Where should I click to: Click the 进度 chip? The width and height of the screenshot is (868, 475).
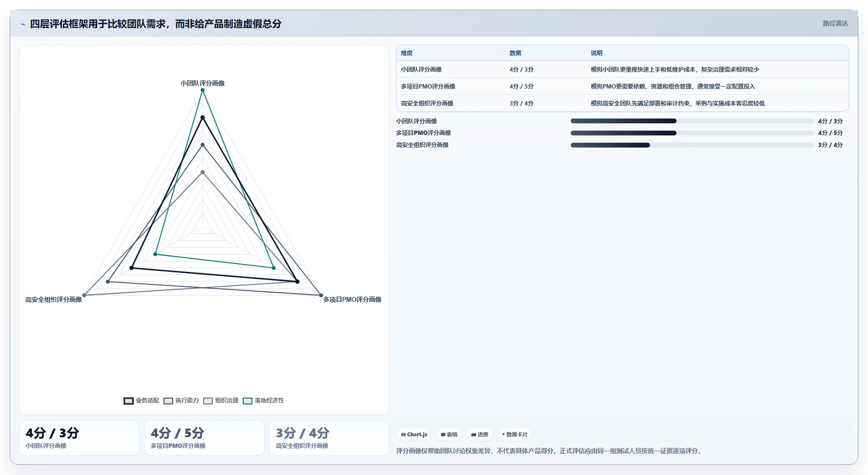pos(480,434)
